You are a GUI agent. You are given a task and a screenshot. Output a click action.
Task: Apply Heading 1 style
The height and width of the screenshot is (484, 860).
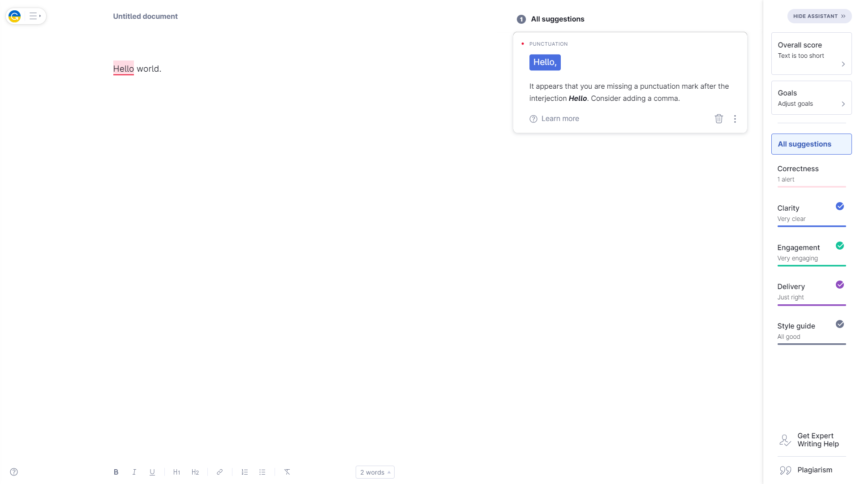tap(177, 472)
